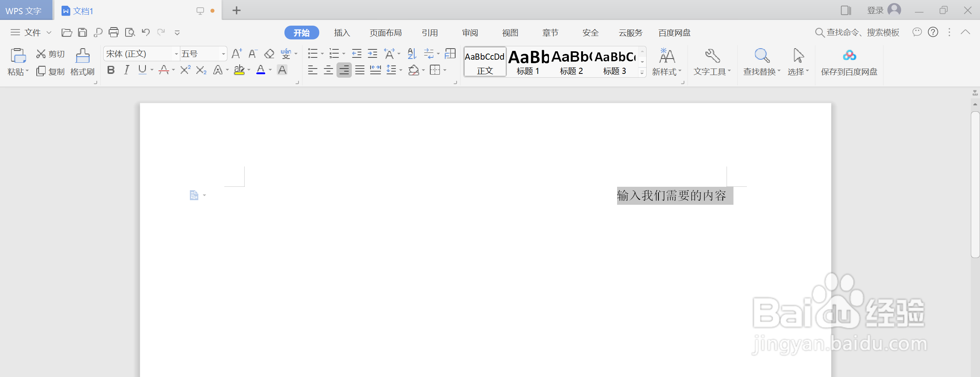This screenshot has width=980, height=377.
Task: Apply the 正文 body style
Action: pyautogui.click(x=485, y=62)
